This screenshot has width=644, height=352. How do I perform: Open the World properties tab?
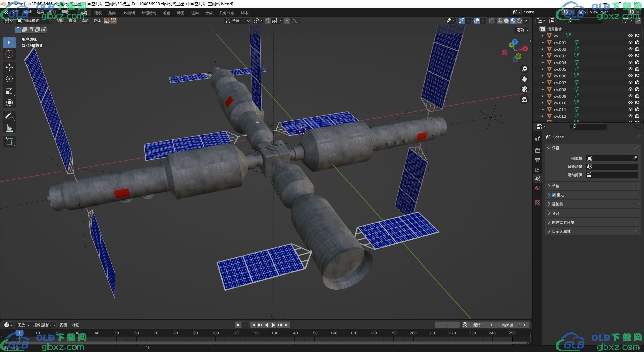(x=538, y=188)
